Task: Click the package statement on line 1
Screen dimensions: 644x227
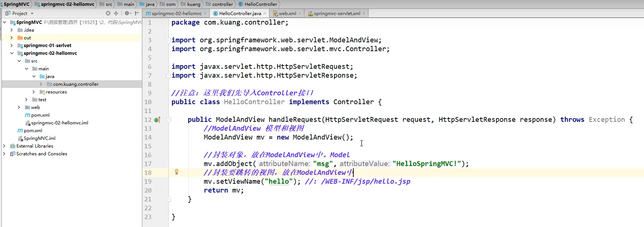Action: [x=230, y=22]
